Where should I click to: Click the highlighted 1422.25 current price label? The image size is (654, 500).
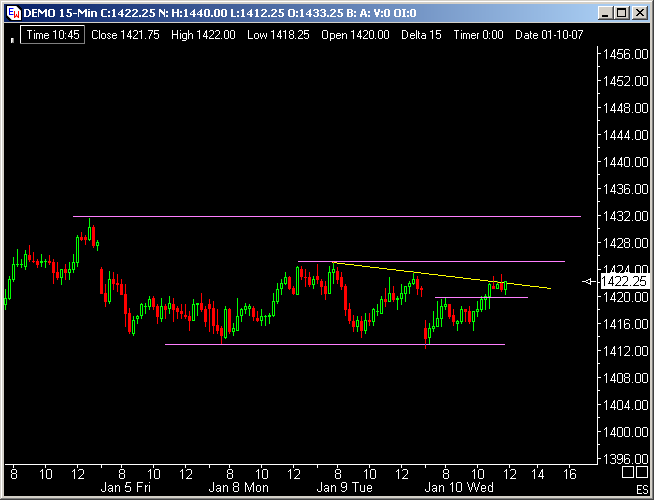tap(624, 281)
